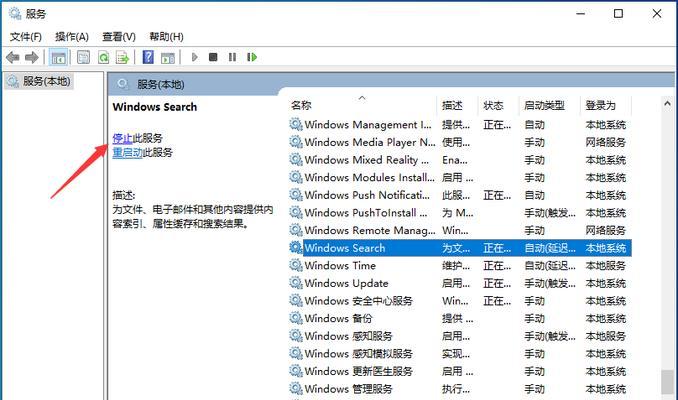The height and width of the screenshot is (400, 678).
Task: Click the 停止 link to stop service
Action: [x=122, y=138]
